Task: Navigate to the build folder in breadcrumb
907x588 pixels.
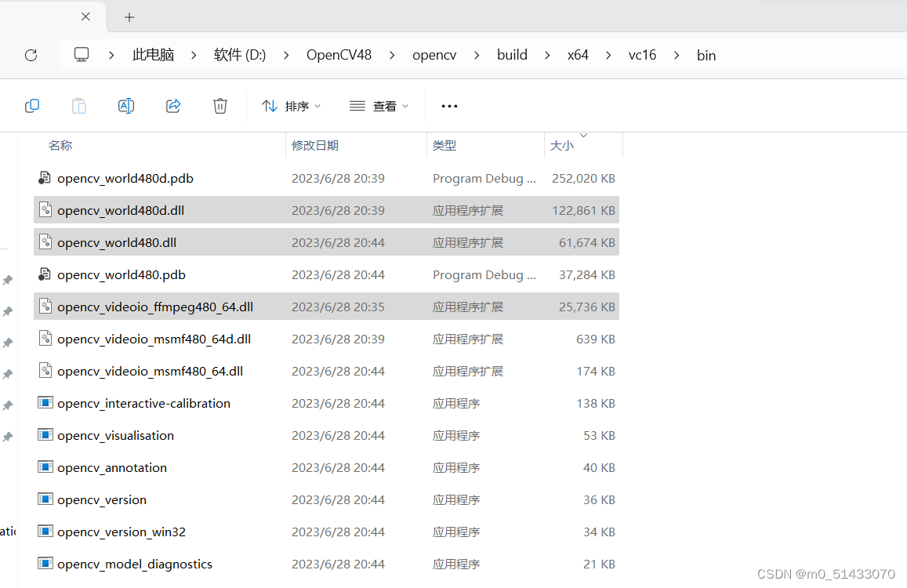Action: click(x=512, y=55)
